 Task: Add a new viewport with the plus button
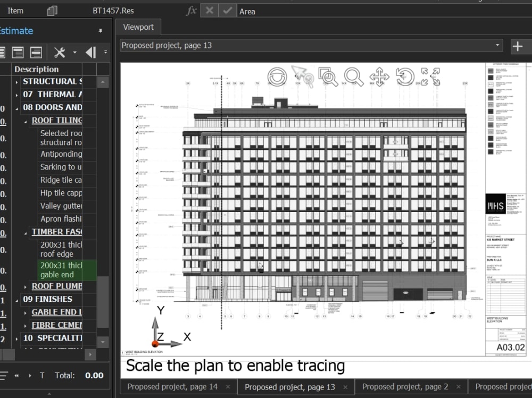(518, 46)
